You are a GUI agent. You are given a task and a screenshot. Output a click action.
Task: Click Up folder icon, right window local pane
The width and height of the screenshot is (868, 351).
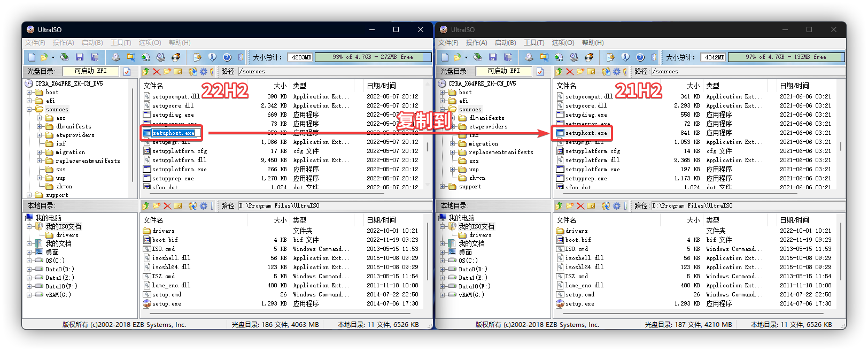tap(559, 205)
